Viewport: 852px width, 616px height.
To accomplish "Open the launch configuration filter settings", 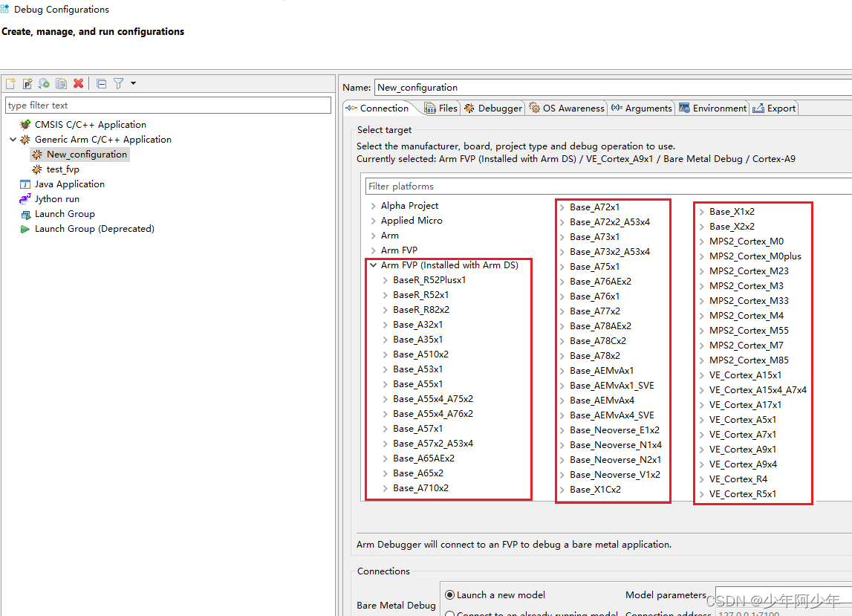I will click(119, 83).
